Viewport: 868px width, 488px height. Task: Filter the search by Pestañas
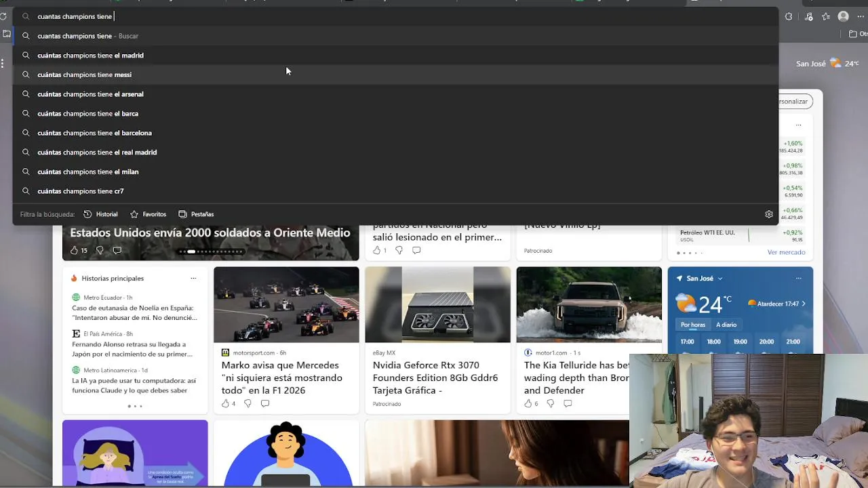pos(196,214)
